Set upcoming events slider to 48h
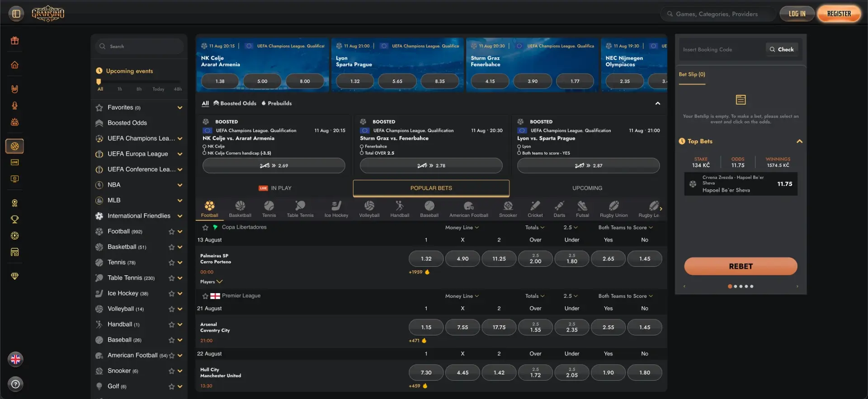This screenshot has width=868, height=399. (178, 89)
